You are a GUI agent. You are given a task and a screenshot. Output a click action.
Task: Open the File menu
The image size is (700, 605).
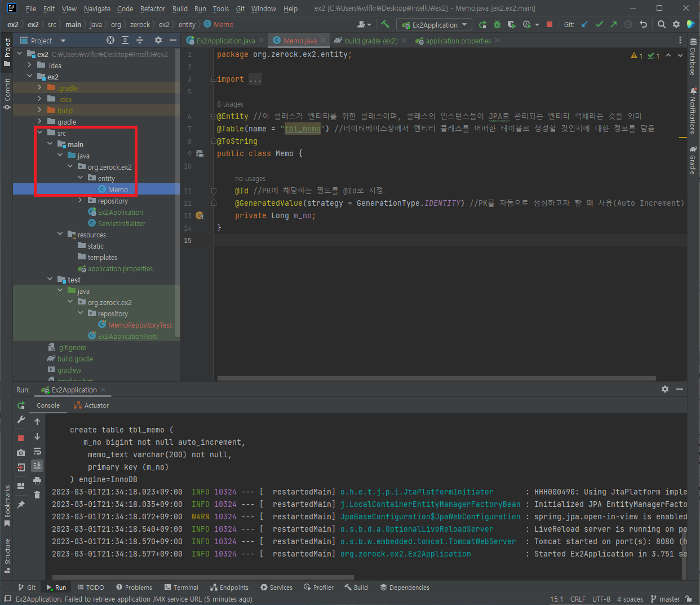point(31,8)
